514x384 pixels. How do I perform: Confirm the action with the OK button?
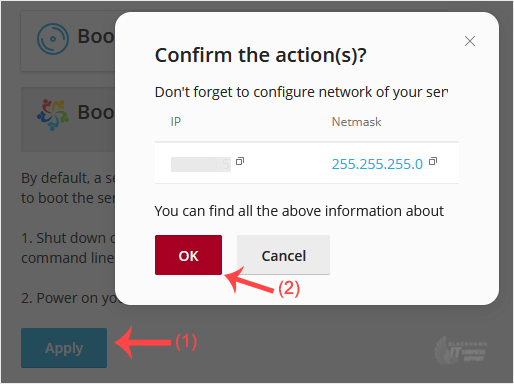(188, 255)
